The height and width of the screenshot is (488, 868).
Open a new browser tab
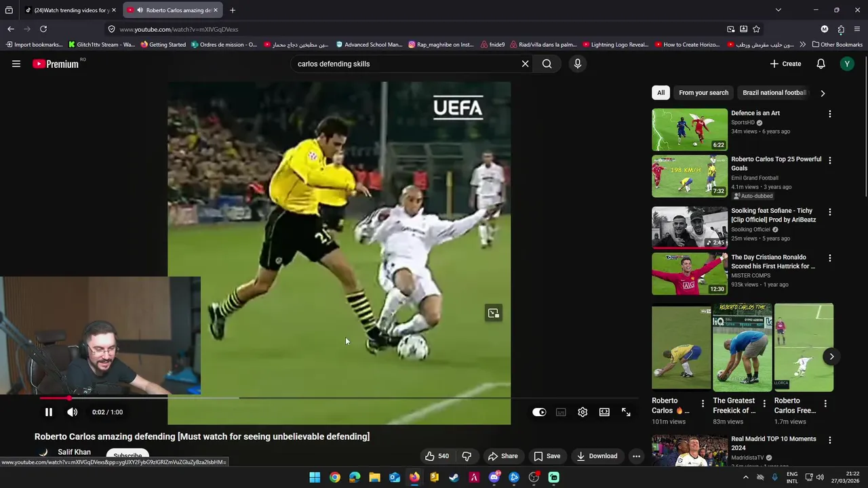pos(232,10)
